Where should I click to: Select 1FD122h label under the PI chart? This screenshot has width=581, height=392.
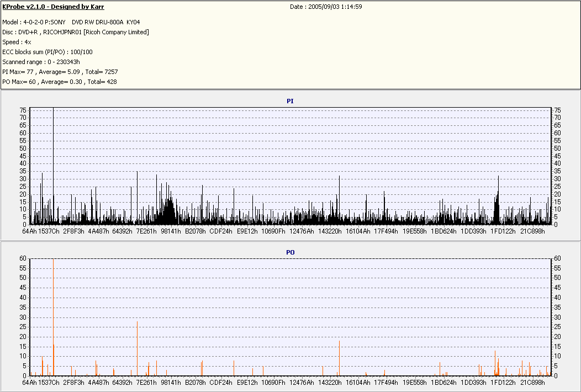coord(503,231)
